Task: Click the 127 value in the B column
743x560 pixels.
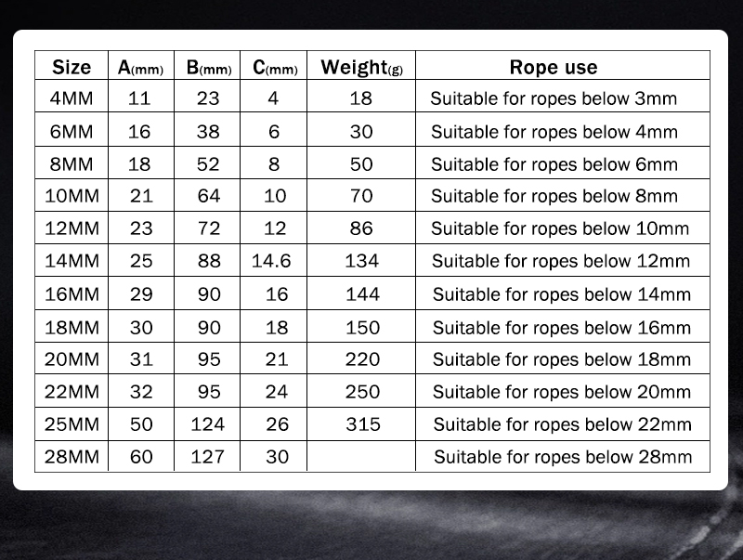Action: pyautogui.click(x=208, y=457)
